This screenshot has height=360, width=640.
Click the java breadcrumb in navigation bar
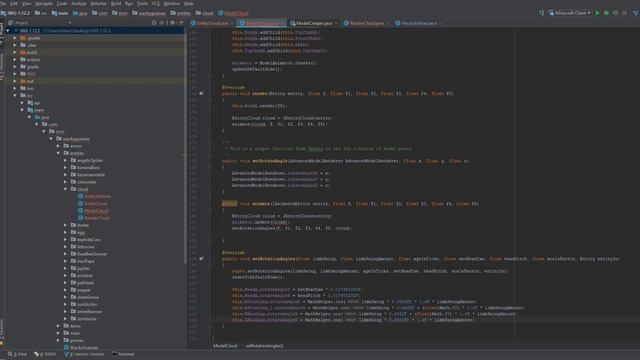click(x=80, y=13)
